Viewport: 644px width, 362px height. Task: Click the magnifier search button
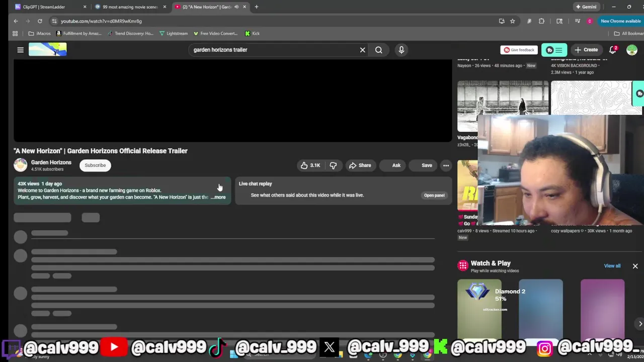[378, 50]
